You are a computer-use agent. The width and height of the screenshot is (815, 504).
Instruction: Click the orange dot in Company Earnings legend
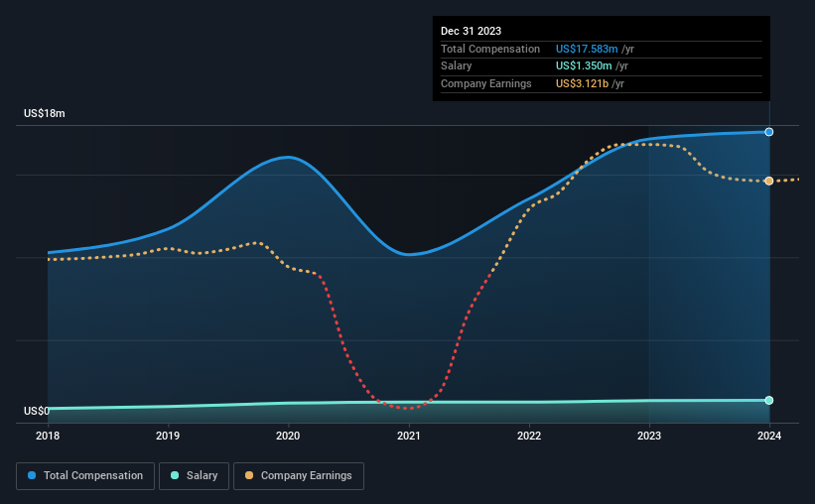[x=249, y=475]
